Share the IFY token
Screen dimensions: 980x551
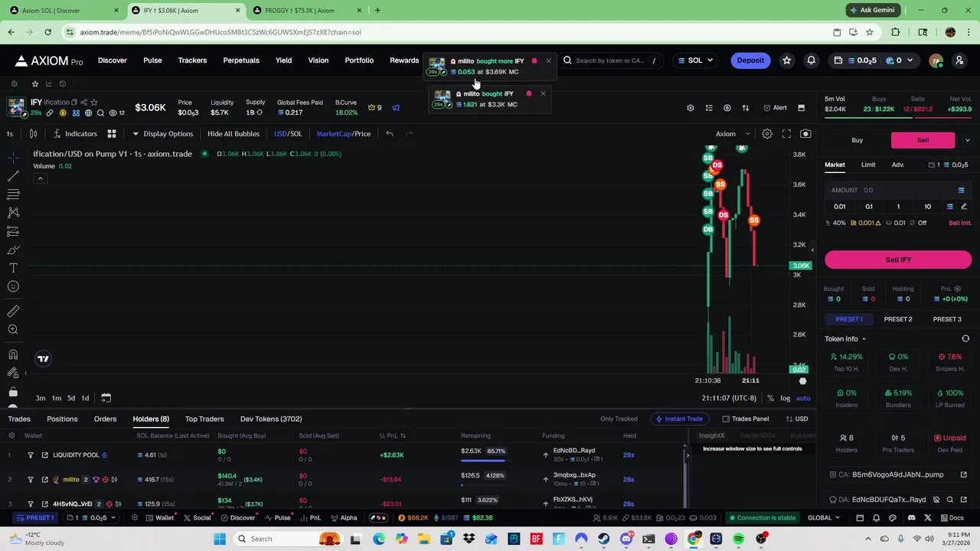click(x=83, y=102)
